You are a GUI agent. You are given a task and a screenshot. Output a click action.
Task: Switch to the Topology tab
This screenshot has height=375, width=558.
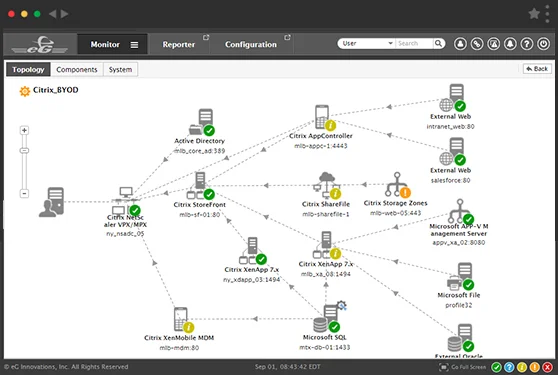click(x=28, y=69)
